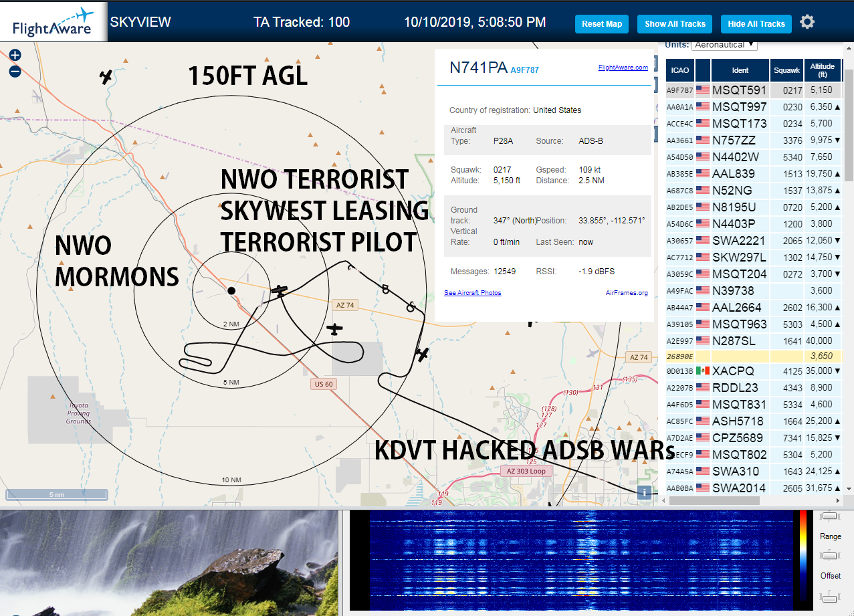Click the blue info 'i' map button
Image resolution: width=854 pixels, height=616 pixels.
(x=644, y=492)
